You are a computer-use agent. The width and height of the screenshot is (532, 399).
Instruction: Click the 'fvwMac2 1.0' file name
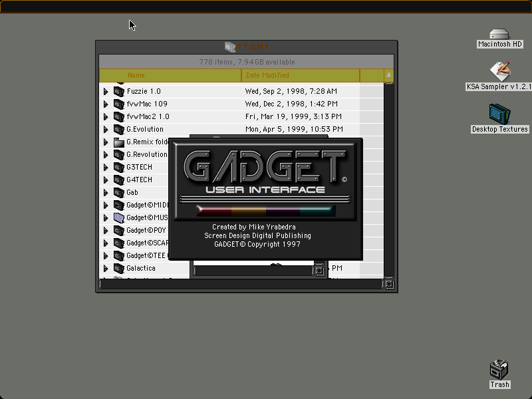click(x=148, y=117)
